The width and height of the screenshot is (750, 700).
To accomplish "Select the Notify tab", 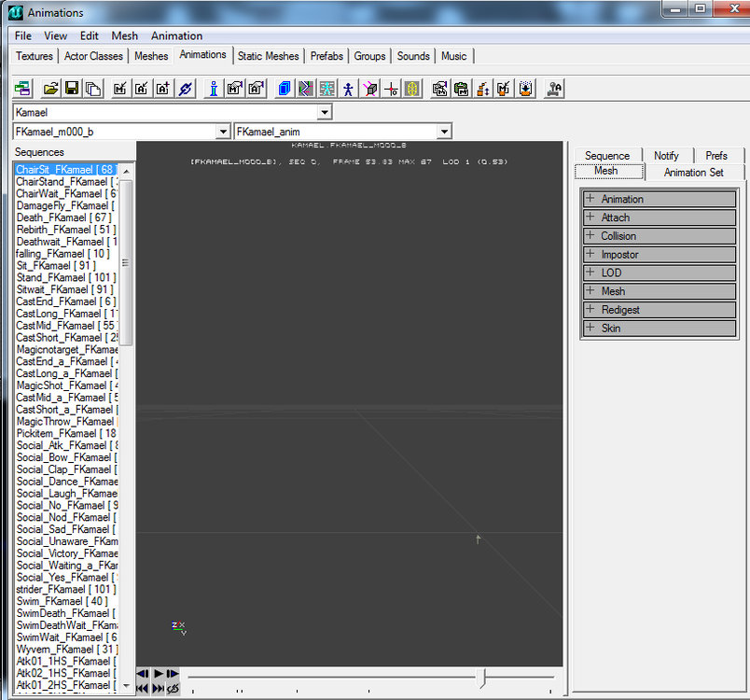I will coord(666,156).
